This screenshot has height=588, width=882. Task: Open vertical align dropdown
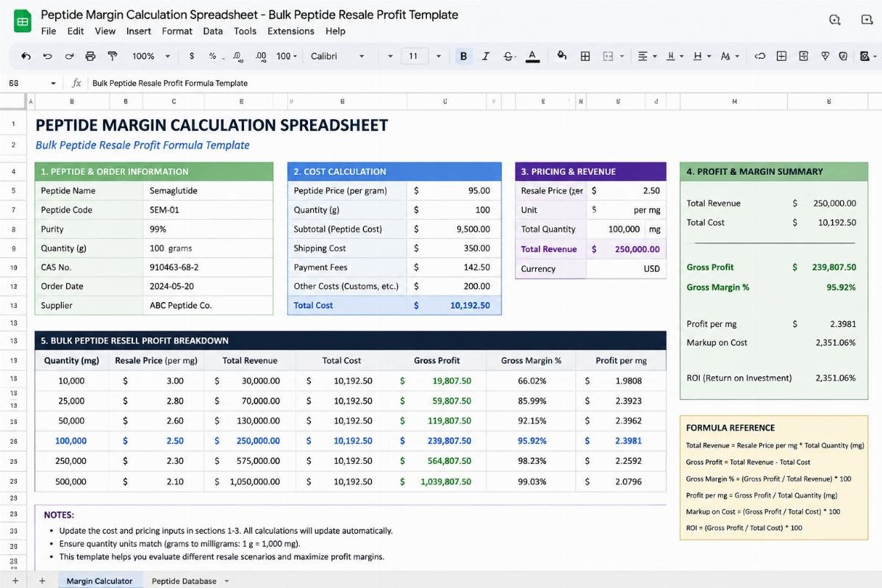tap(674, 56)
